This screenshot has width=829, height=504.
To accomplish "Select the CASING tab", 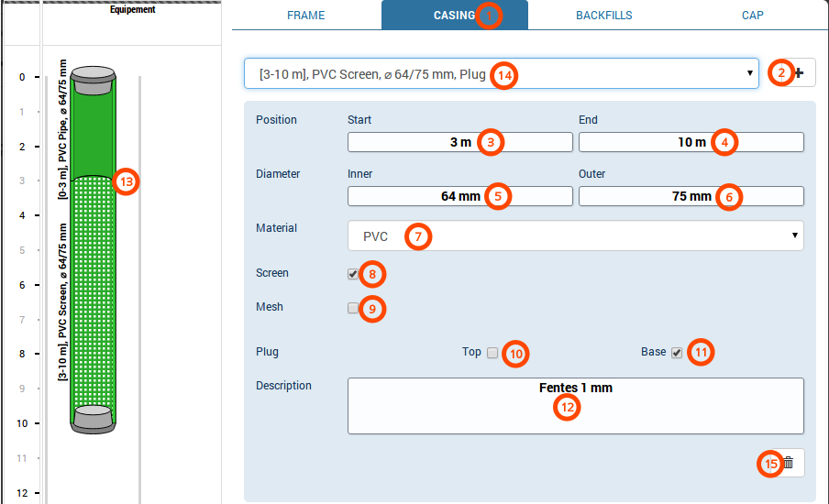I will pos(454,16).
